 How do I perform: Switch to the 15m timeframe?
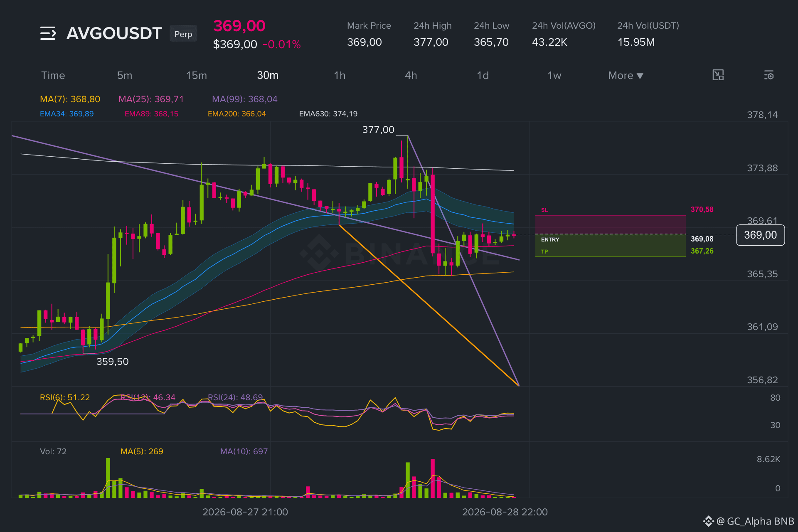(197, 75)
